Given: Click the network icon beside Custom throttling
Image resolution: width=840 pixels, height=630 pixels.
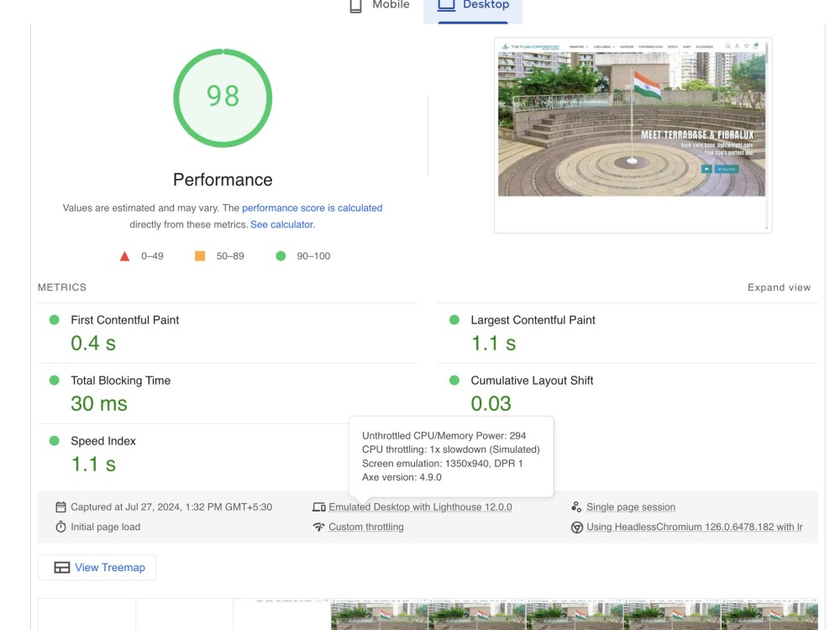Looking at the screenshot, I should 318,527.
